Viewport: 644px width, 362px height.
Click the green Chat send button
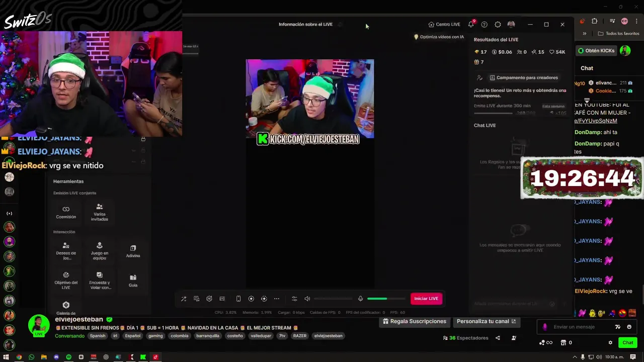[628, 342]
